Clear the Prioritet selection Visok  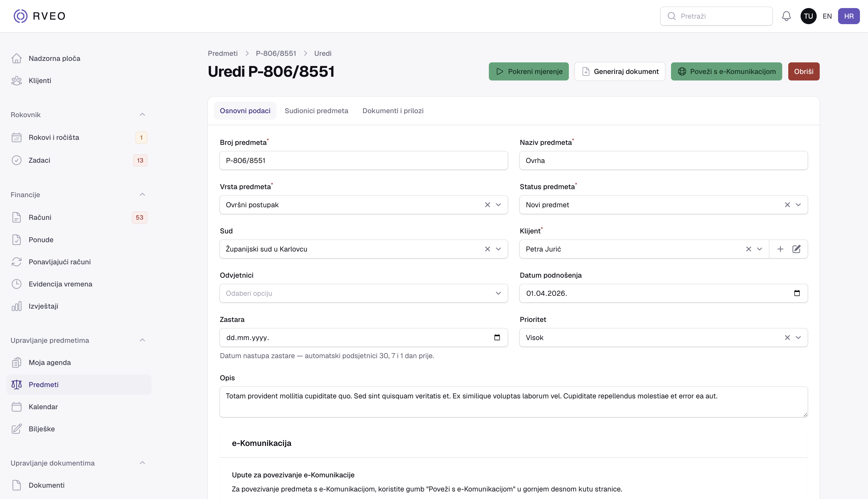(787, 338)
